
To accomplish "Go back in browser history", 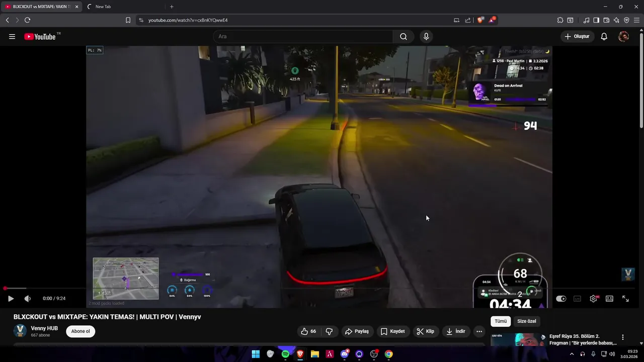I will [x=7, y=20].
